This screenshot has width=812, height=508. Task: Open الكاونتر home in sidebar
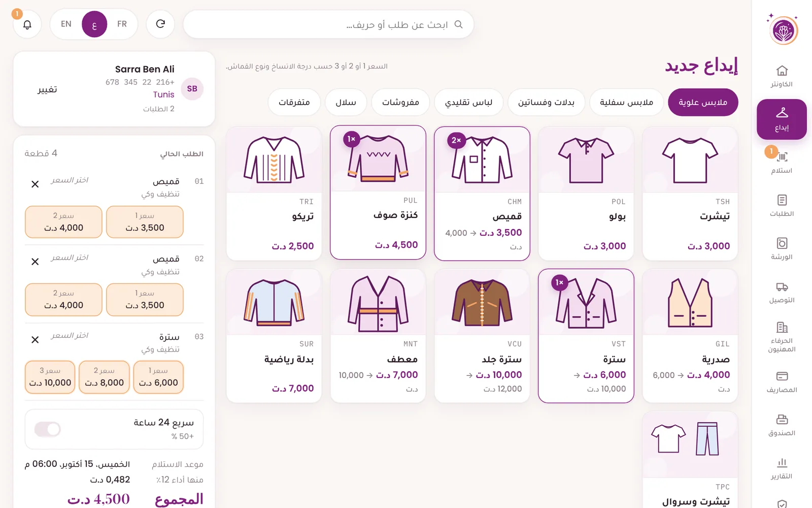point(782,76)
